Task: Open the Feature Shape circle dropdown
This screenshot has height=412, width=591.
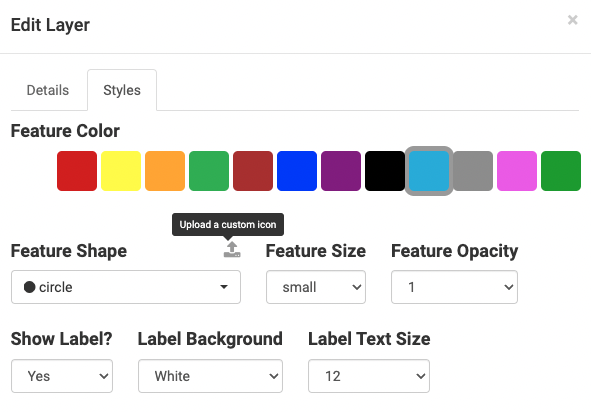Action: [126, 287]
